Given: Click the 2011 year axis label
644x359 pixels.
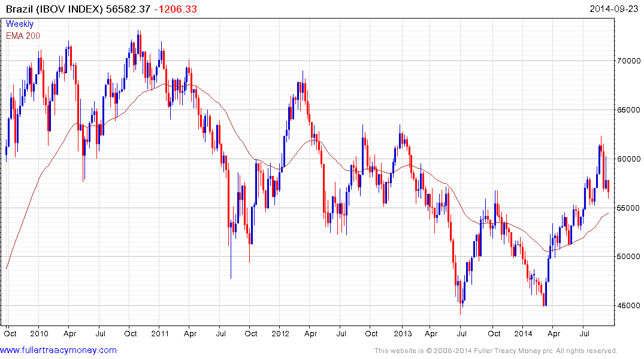Looking at the screenshot, I should (x=160, y=333).
